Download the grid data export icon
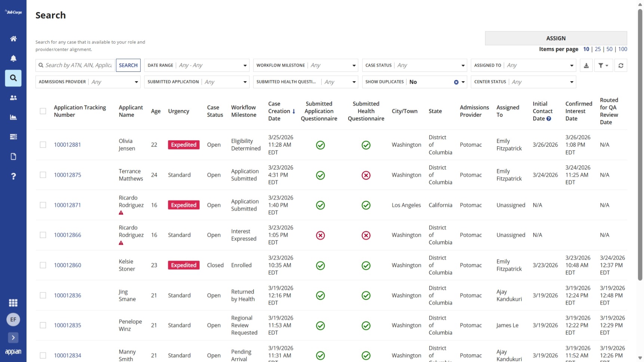The image size is (644, 362). [586, 65]
